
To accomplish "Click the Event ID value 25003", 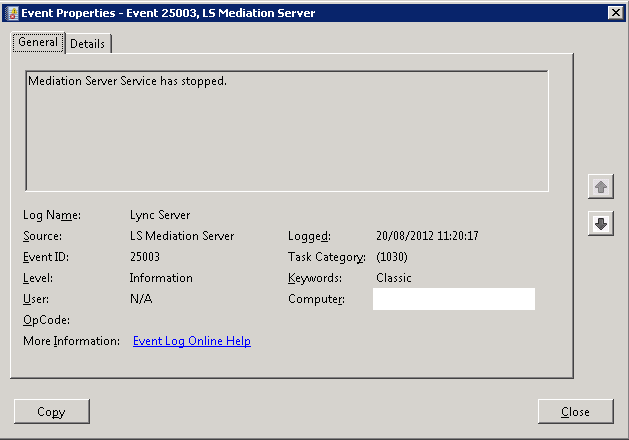I will 145,257.
